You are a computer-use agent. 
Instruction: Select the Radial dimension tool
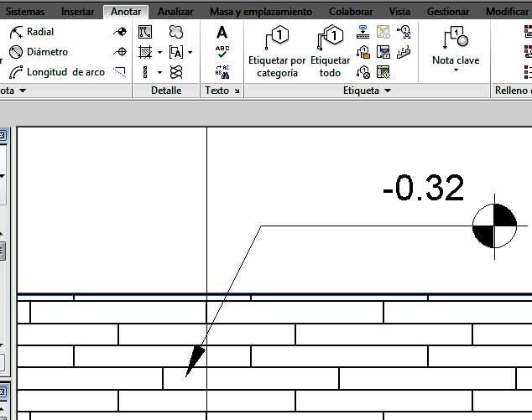pos(32,32)
